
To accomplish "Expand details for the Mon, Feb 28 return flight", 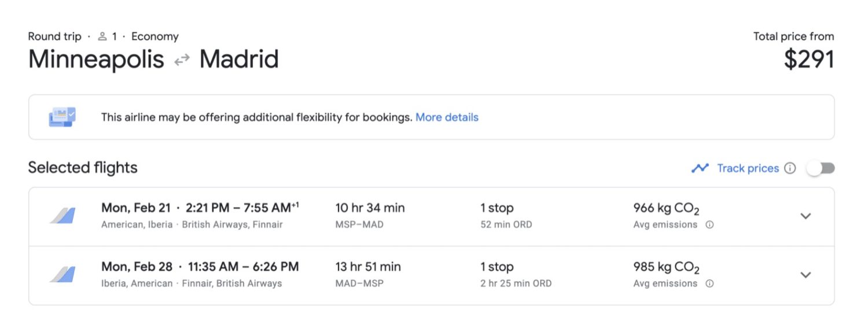I will pyautogui.click(x=806, y=275).
